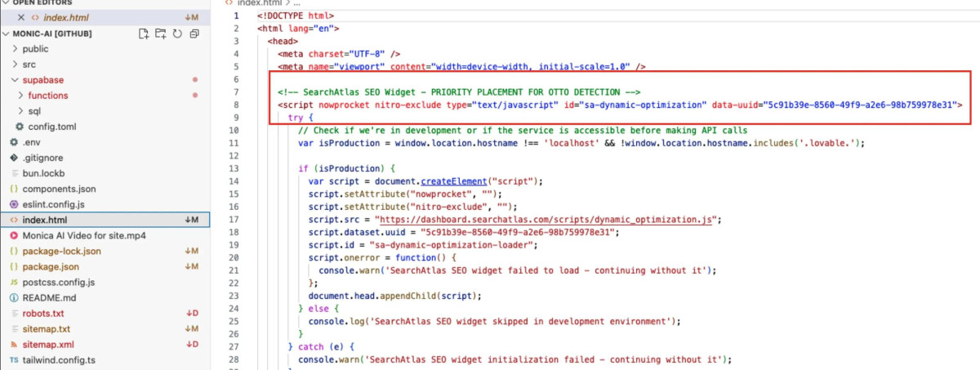980x370 pixels.
Task: Refresh the explorer file tree
Action: [177, 33]
